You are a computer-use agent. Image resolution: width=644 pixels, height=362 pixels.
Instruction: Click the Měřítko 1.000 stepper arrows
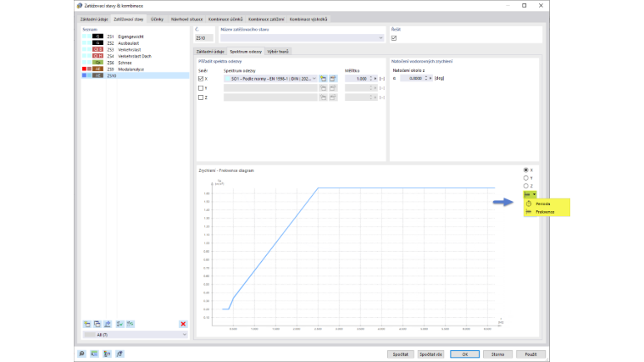click(371, 79)
